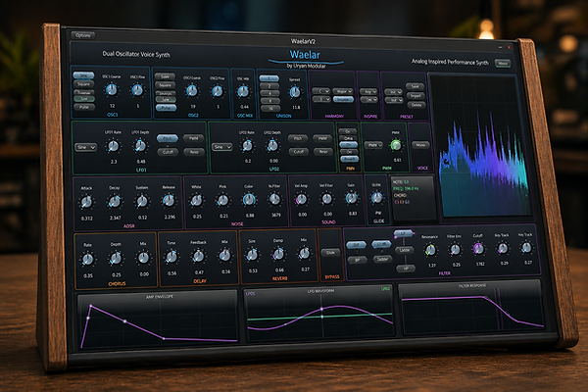
Task: Click the ADSR Decay knob
Action: [x=115, y=202]
